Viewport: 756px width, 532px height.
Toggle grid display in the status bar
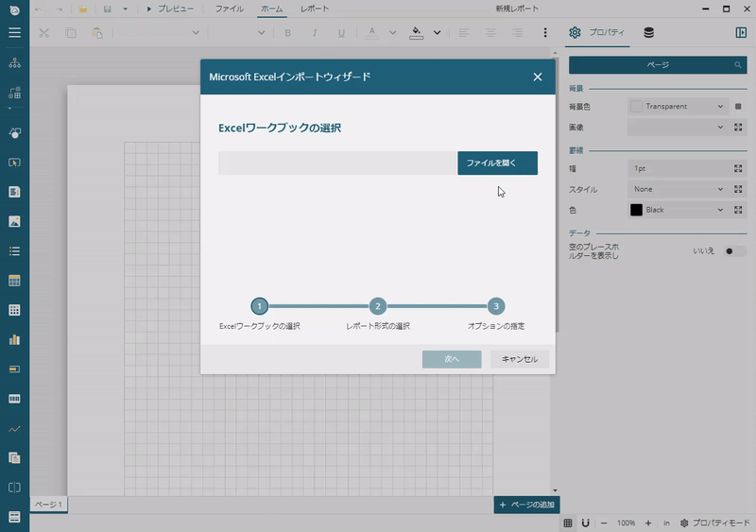[x=568, y=523]
